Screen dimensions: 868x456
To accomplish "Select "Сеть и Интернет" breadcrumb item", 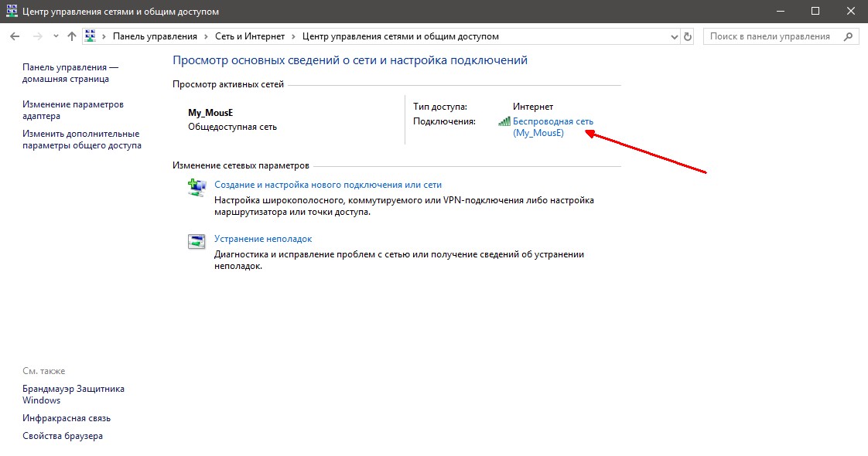I will tap(250, 36).
